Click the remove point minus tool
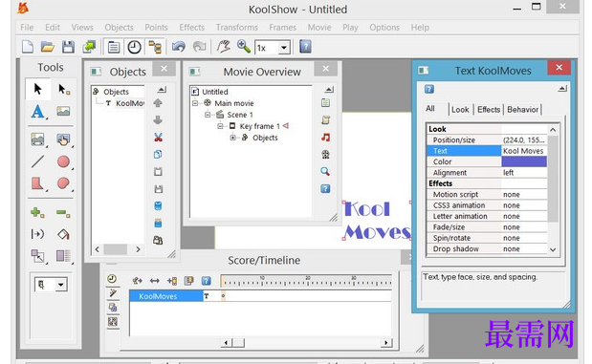Screen dimensions: 592x364 [63, 213]
